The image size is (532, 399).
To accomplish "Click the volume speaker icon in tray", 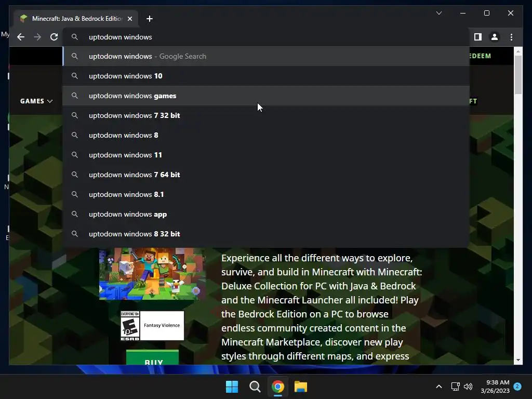I will [x=468, y=387].
